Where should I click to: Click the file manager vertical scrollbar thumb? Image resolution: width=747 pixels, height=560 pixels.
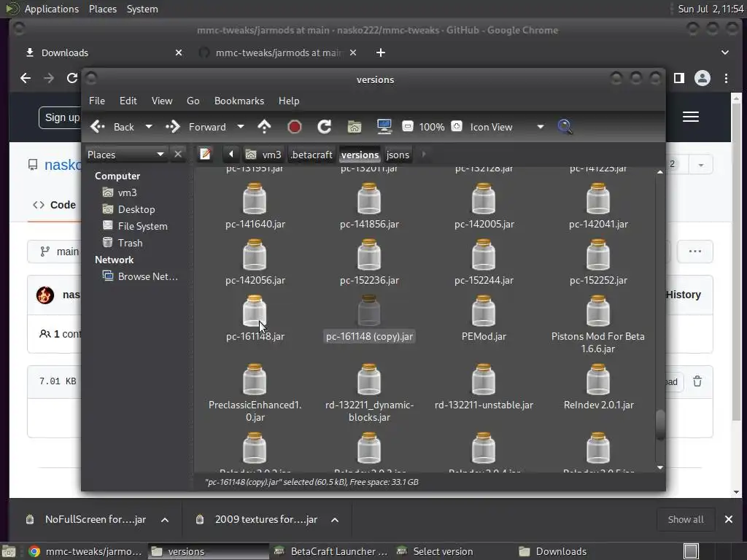tap(659, 425)
